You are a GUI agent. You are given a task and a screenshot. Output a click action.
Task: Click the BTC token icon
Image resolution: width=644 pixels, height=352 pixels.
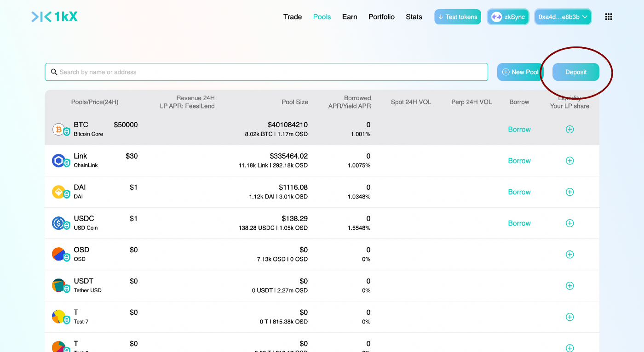tap(58, 130)
